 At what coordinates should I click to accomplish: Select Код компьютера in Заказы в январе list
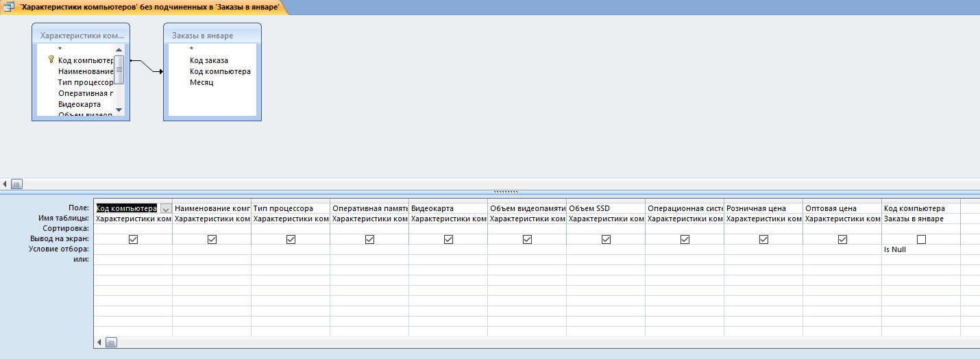(220, 71)
